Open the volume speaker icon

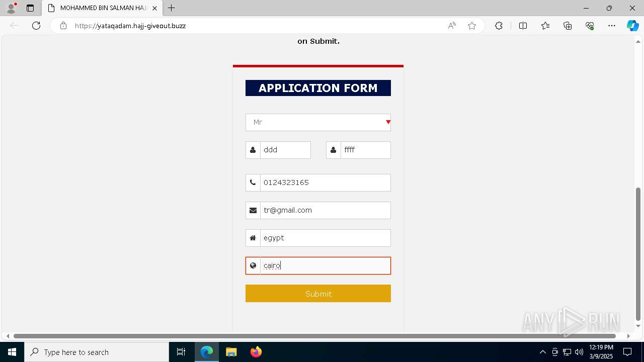[579, 352]
